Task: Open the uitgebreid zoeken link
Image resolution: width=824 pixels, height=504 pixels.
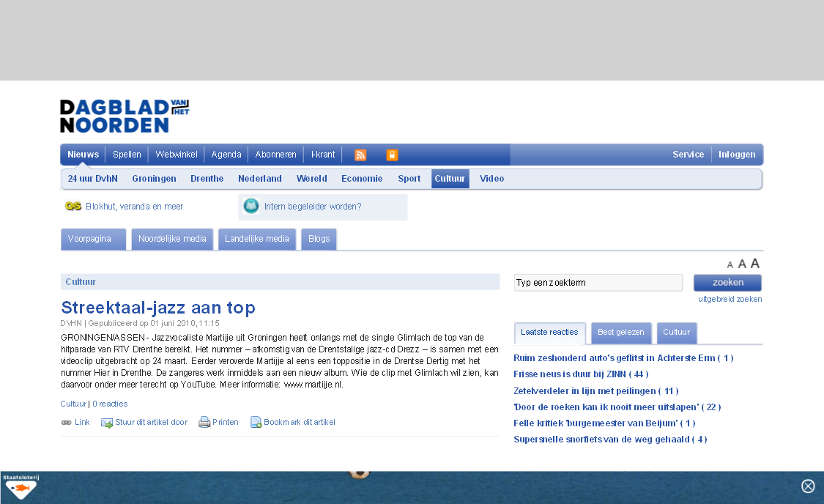Action: point(730,299)
